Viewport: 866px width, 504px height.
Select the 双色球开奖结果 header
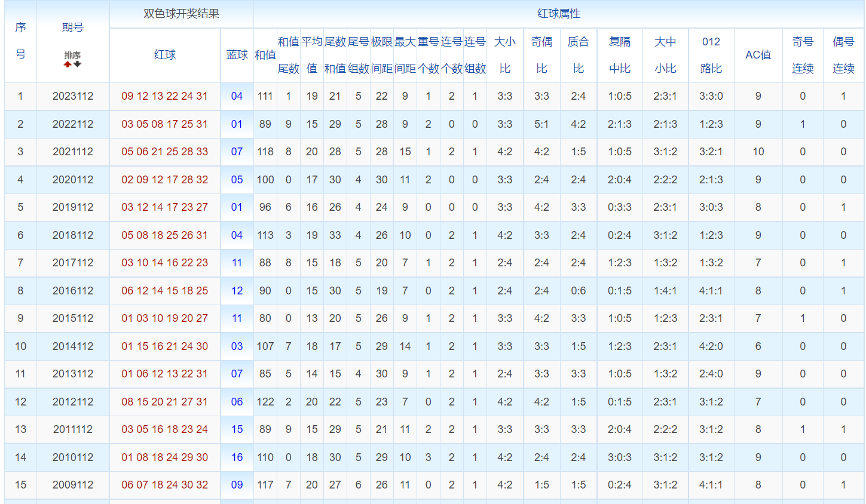(181, 14)
